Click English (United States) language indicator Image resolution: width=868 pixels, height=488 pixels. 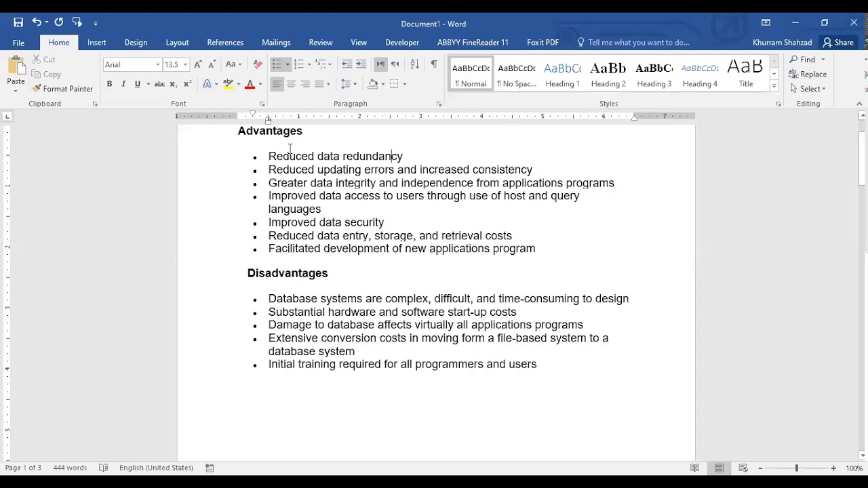(156, 468)
